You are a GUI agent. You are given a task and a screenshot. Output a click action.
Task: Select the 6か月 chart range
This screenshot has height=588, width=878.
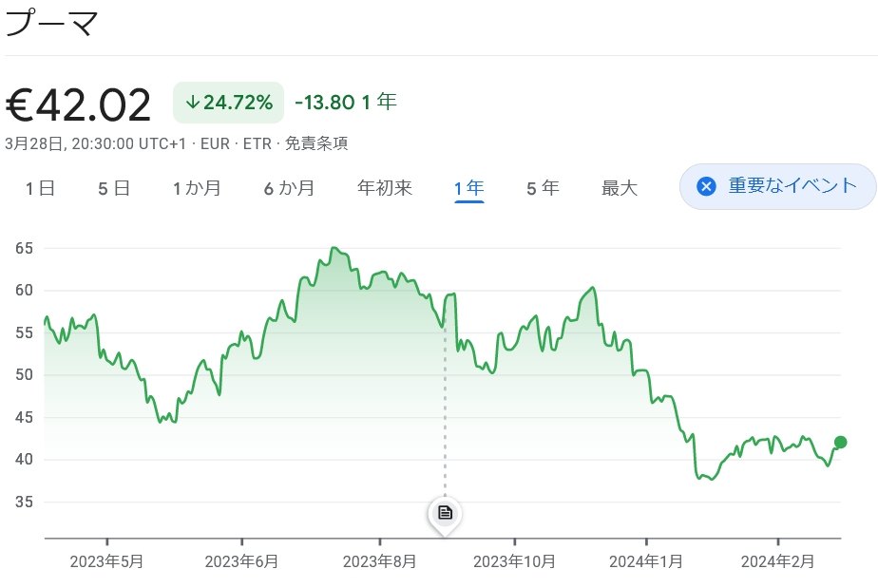click(x=290, y=187)
